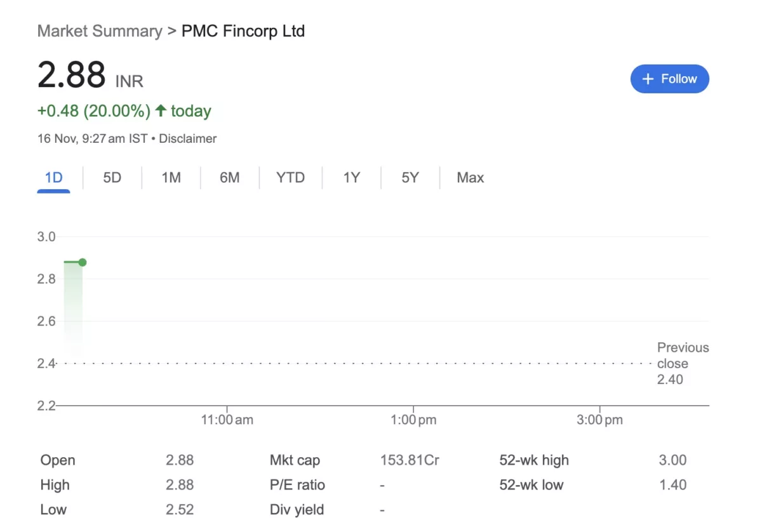Screen dimensions: 762x532
Task: Open the 5Y chart tab
Action: pos(410,178)
